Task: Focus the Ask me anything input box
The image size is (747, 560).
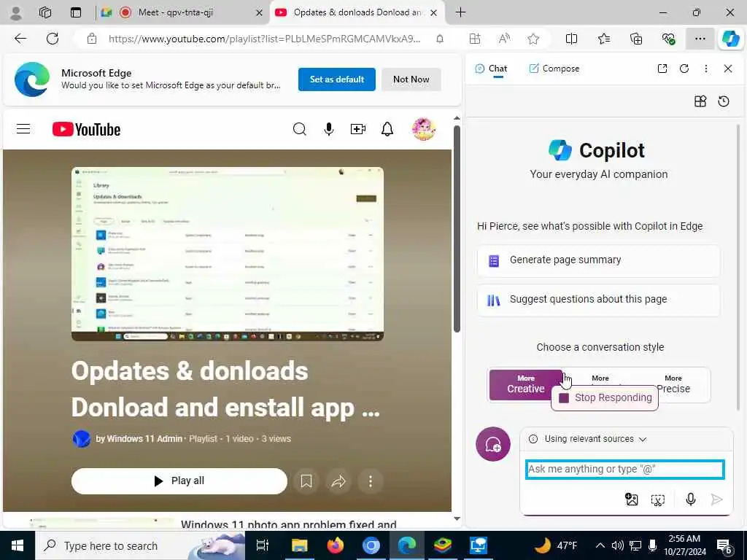Action: 625,469
